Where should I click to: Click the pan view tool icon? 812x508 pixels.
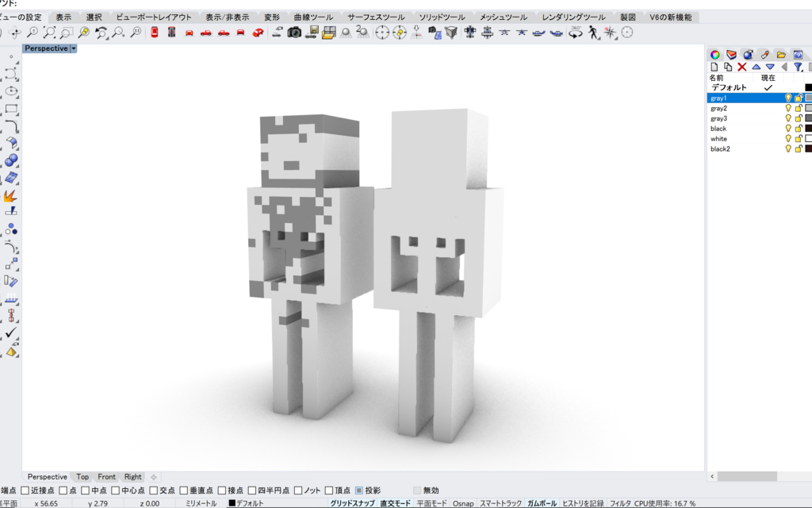pos(15,33)
